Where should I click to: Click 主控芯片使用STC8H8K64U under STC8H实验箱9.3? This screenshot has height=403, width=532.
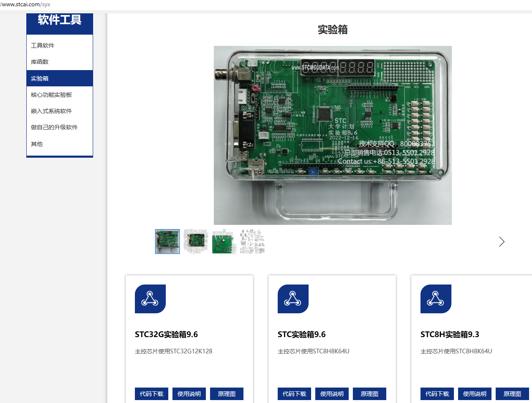tap(456, 351)
